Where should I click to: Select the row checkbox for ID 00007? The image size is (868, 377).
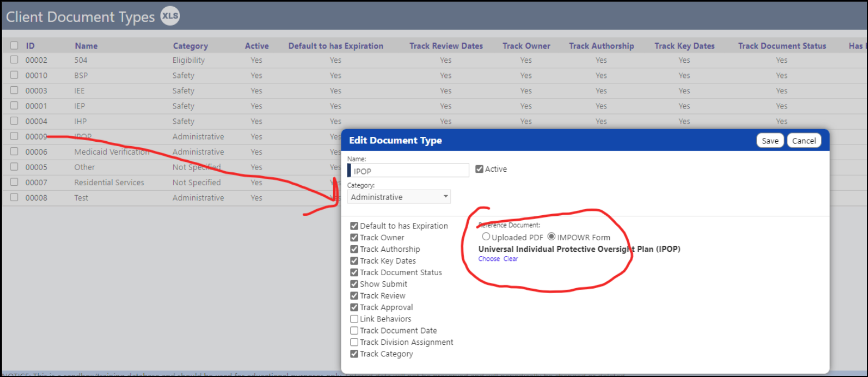coord(14,182)
